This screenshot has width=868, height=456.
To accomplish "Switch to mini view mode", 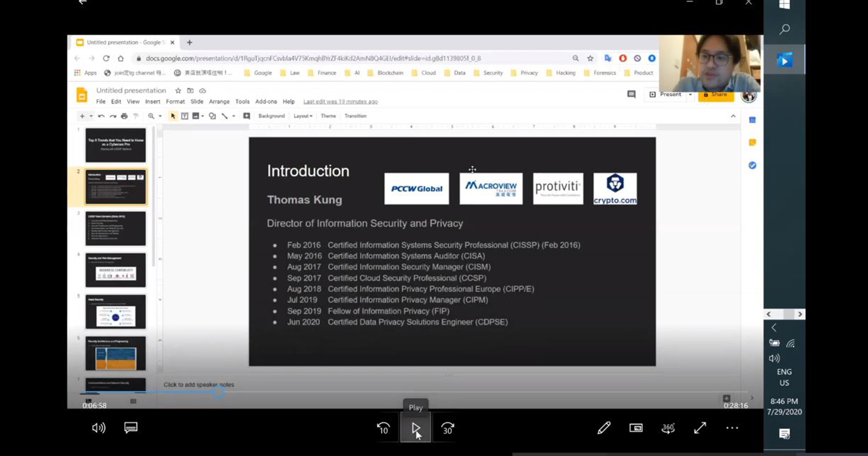I will (x=636, y=428).
